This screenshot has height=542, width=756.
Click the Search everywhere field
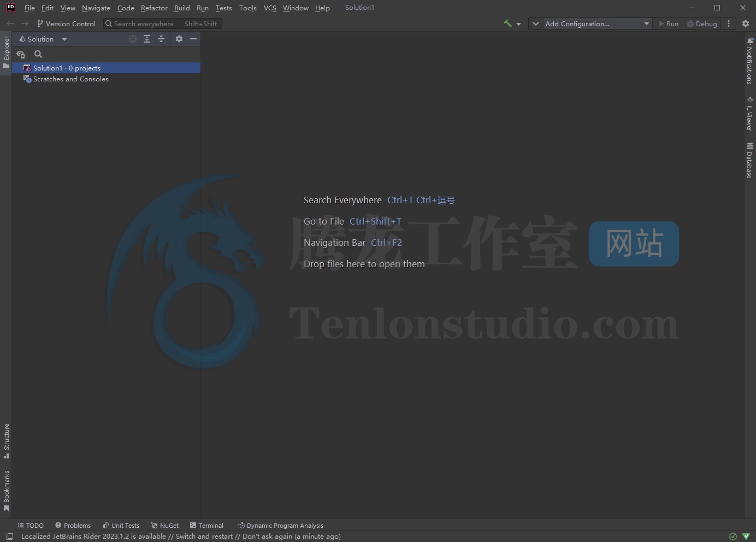[x=162, y=23]
